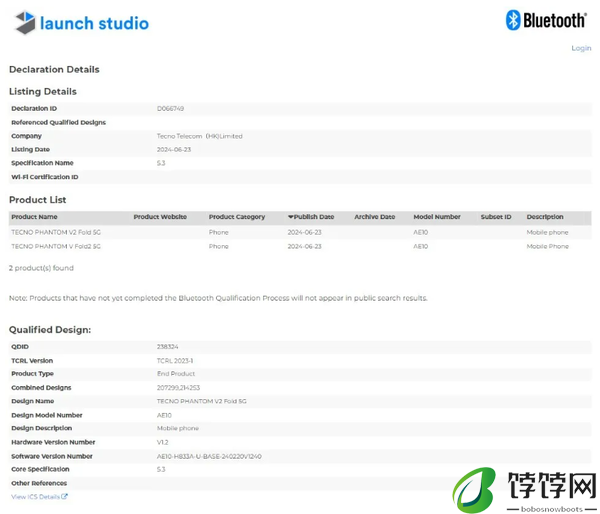This screenshot has width=600, height=514.
Task: Click the Product Website column header
Action: pos(160,217)
